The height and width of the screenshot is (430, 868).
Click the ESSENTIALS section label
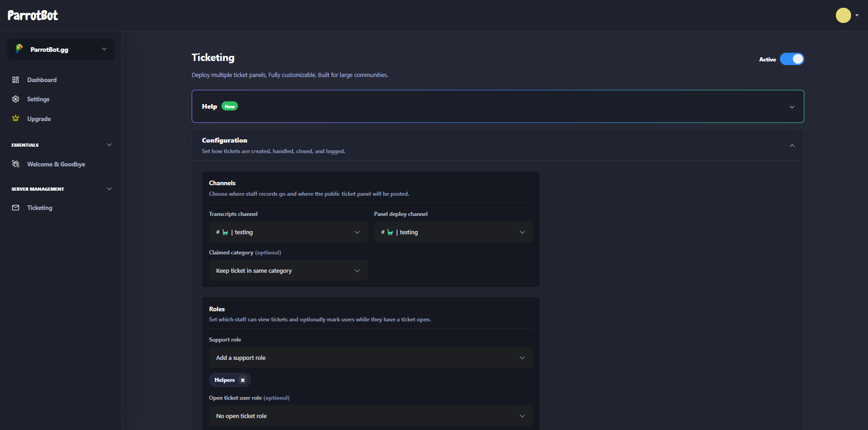(x=25, y=145)
